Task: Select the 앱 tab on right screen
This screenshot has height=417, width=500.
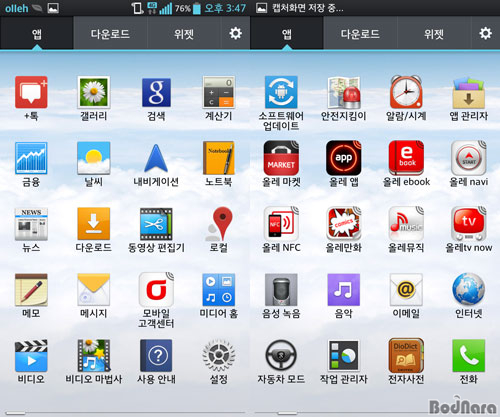Action: click(287, 33)
